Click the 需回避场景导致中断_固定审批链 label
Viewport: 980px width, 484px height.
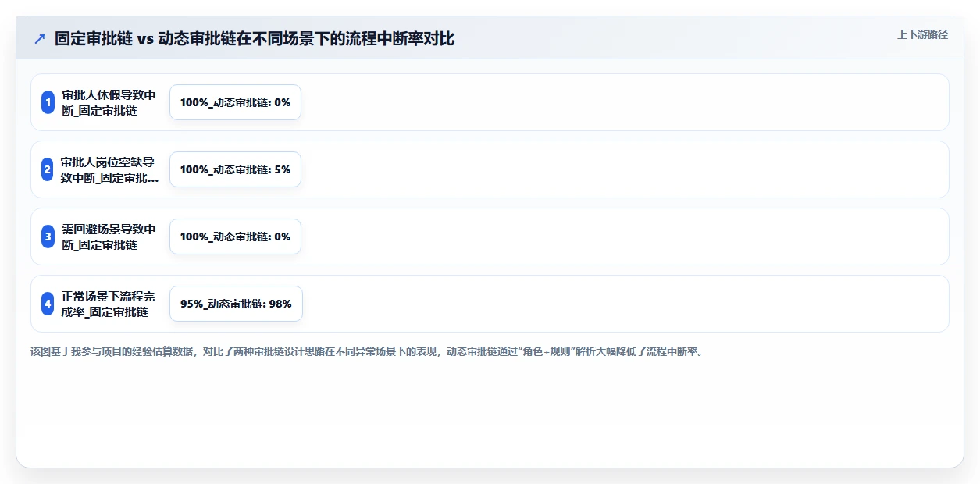109,237
